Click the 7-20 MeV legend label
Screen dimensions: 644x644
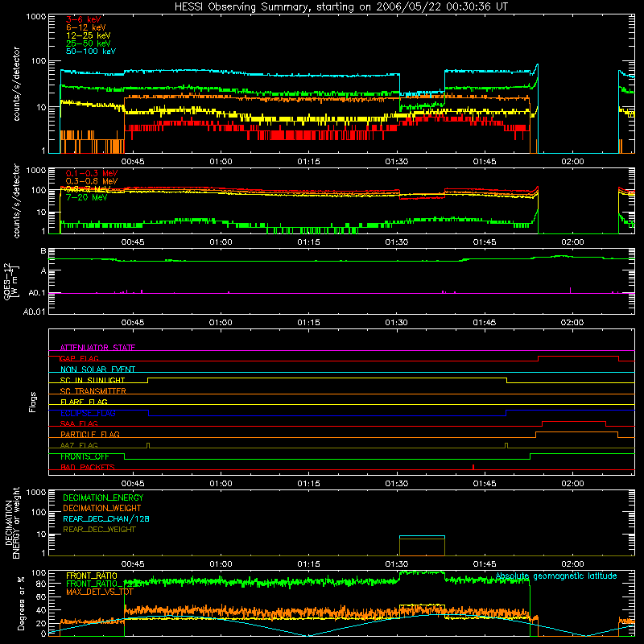coord(86,197)
